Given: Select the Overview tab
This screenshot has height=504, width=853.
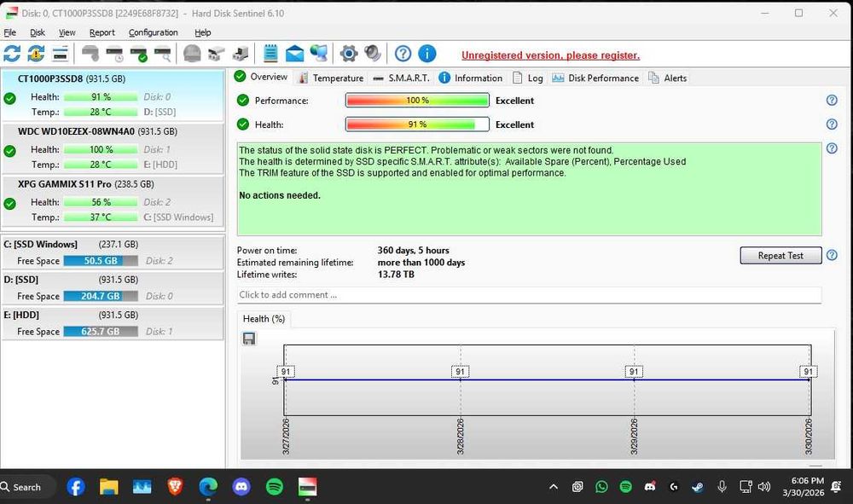Looking at the screenshot, I should (261, 77).
